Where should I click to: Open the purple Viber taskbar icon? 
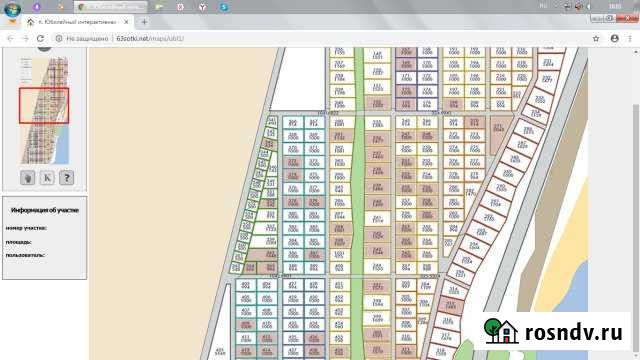37,7
